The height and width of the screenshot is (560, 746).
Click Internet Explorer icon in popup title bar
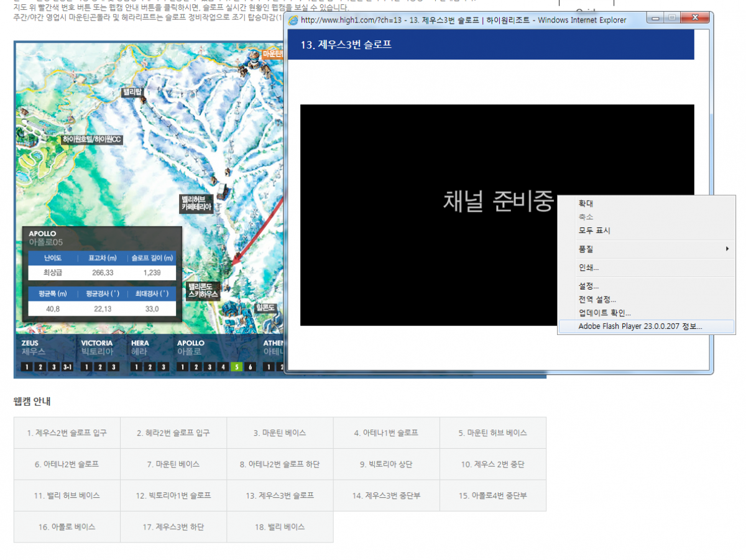(293, 20)
